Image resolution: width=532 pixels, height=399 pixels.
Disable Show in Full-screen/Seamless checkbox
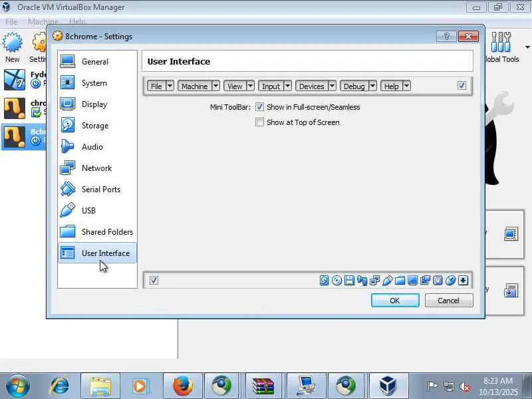click(259, 107)
